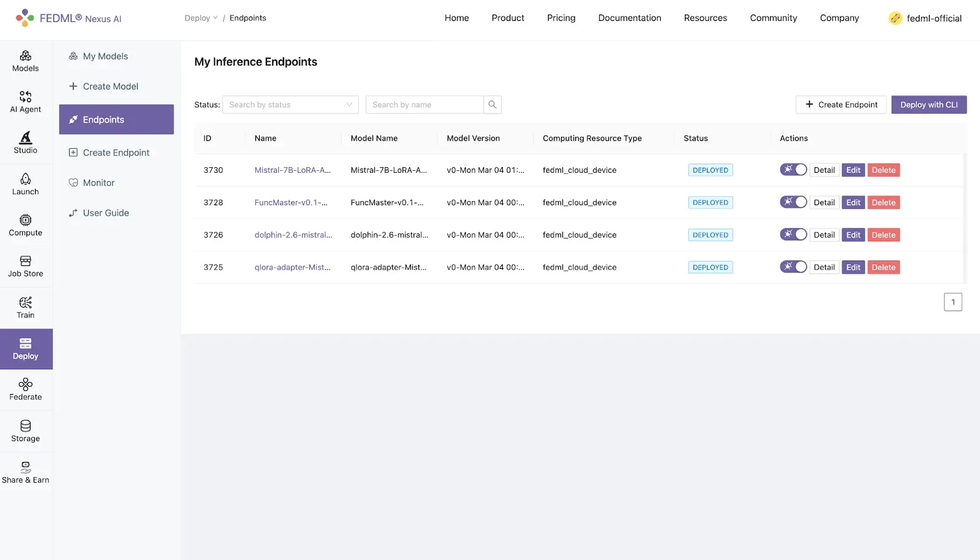Screen dimensions: 980x560
Task: Open the Community menu item
Action: coord(774,18)
